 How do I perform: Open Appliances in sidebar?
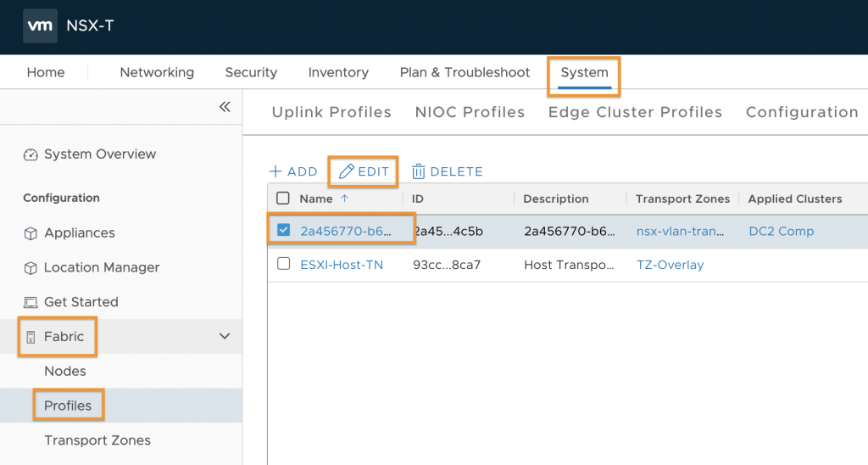[80, 232]
